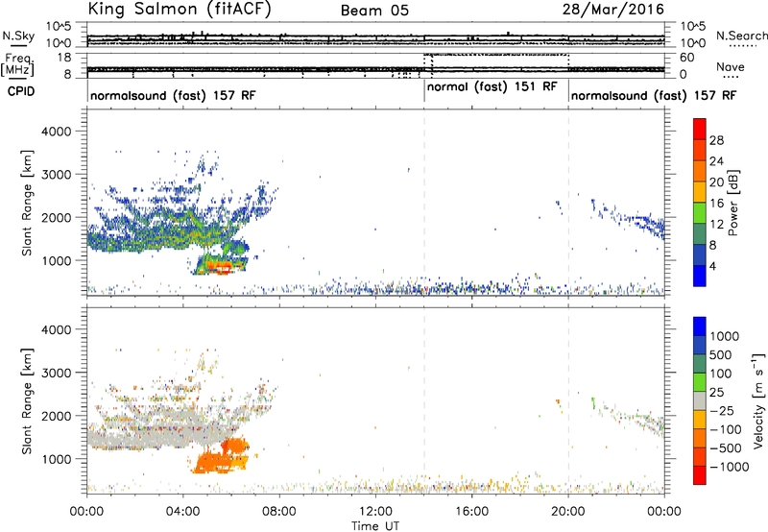
Task: Select Slant Range [km] label of velocity panel
Action: click(27, 401)
